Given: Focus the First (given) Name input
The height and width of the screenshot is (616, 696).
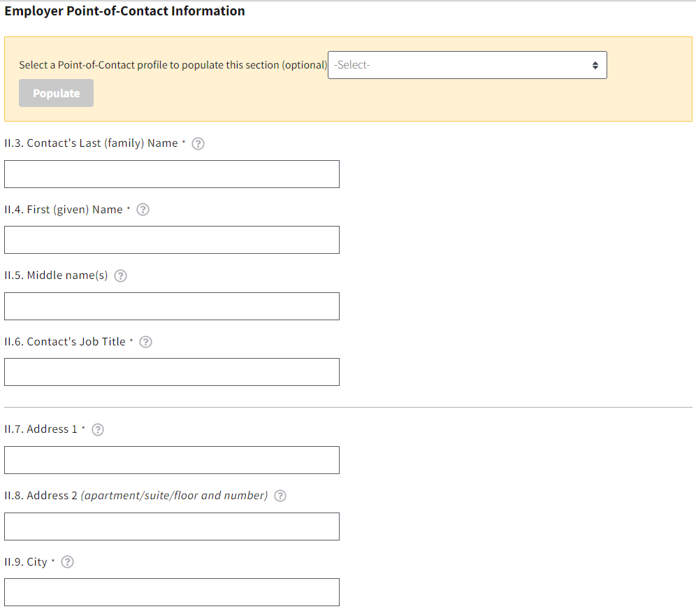Looking at the screenshot, I should (172, 240).
